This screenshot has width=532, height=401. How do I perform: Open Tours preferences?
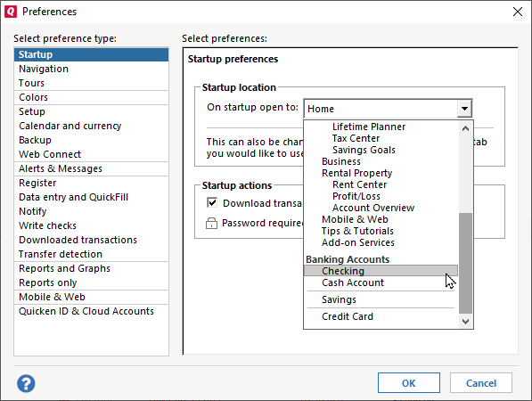click(91, 83)
